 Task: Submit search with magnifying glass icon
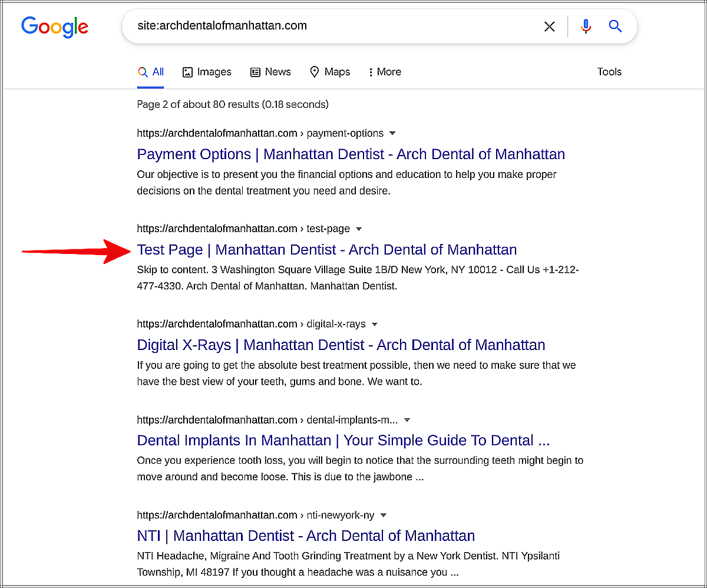616,27
